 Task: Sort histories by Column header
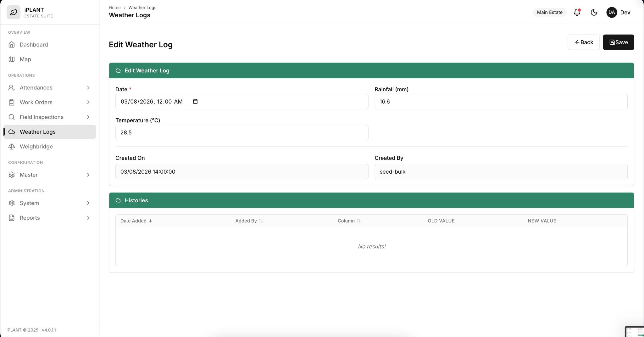tap(349, 221)
